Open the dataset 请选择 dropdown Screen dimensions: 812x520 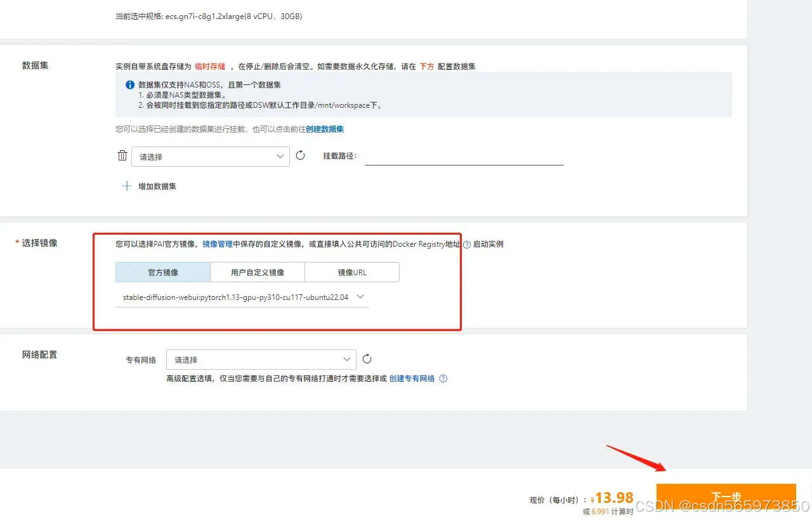point(211,156)
